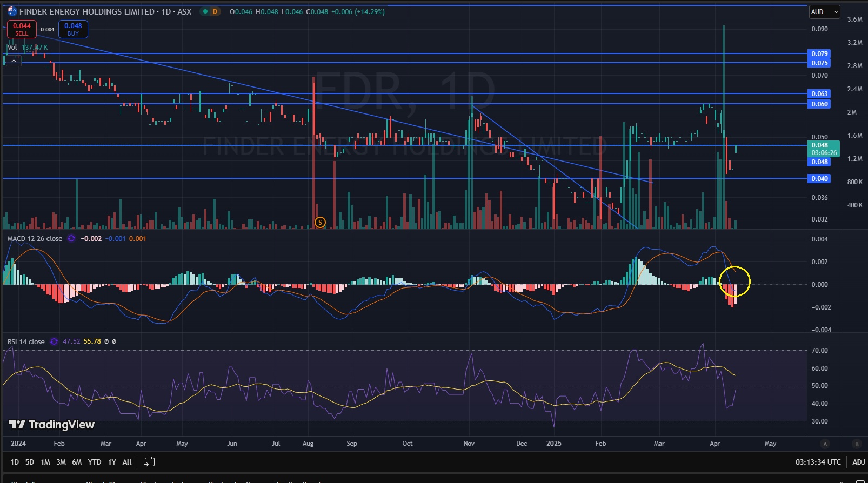Click the 0.090 price scale label
The height and width of the screenshot is (483, 868).
point(819,29)
